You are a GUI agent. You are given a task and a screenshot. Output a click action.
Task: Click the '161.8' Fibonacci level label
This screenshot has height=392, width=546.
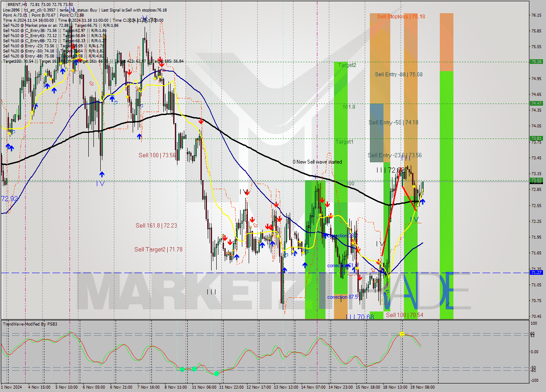point(349,107)
